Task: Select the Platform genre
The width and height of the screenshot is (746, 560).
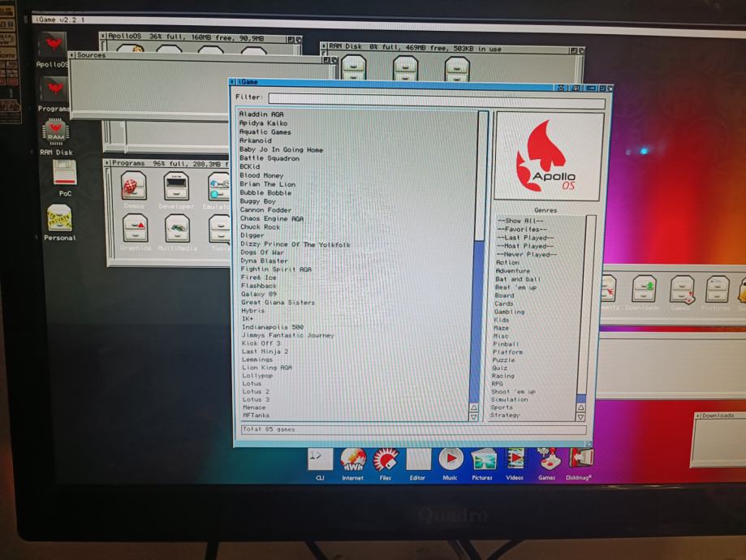Action: click(x=507, y=351)
